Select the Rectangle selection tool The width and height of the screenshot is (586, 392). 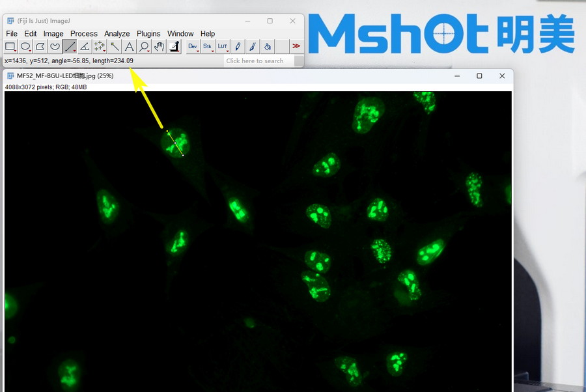pos(10,46)
